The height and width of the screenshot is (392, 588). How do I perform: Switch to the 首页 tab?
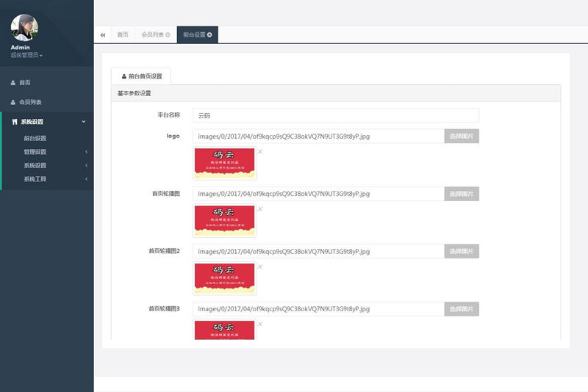pyautogui.click(x=123, y=35)
